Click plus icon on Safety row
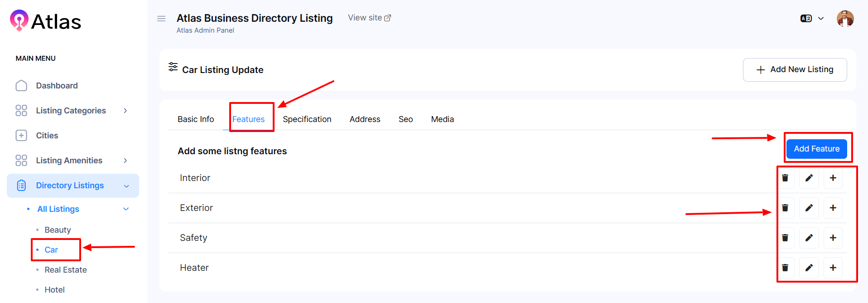The width and height of the screenshot is (868, 303). (833, 238)
